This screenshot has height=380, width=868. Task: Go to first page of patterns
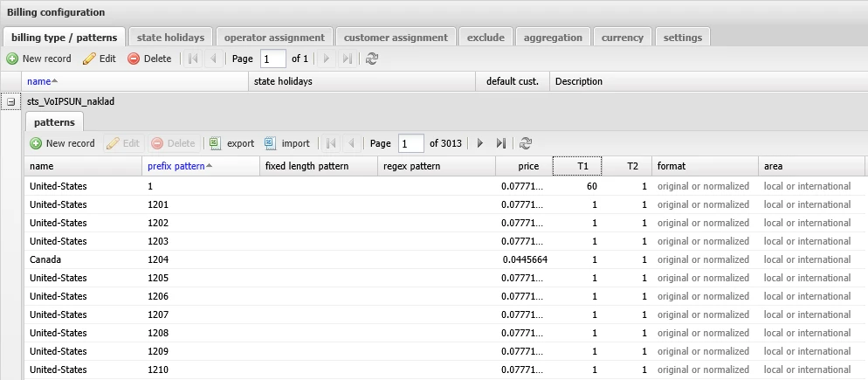(x=331, y=143)
